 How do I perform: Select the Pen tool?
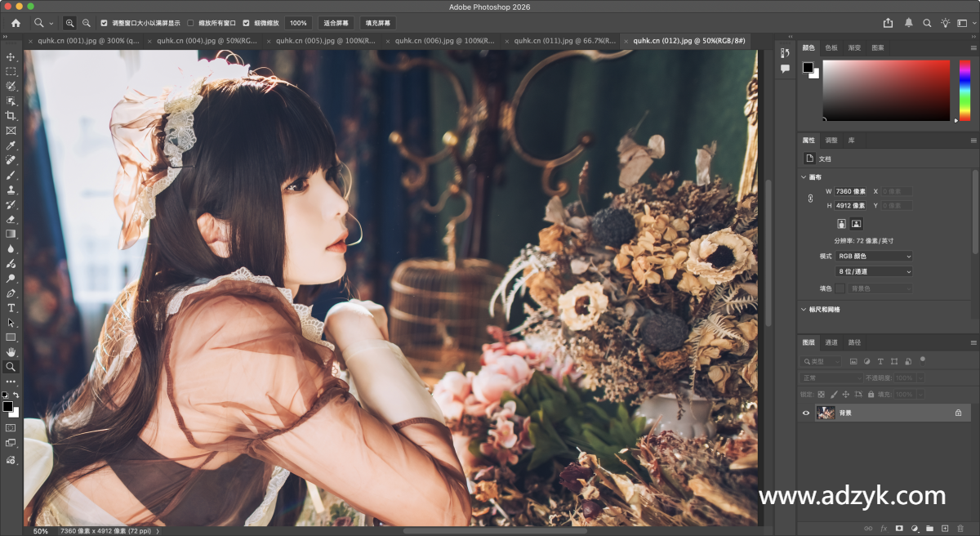click(11, 293)
